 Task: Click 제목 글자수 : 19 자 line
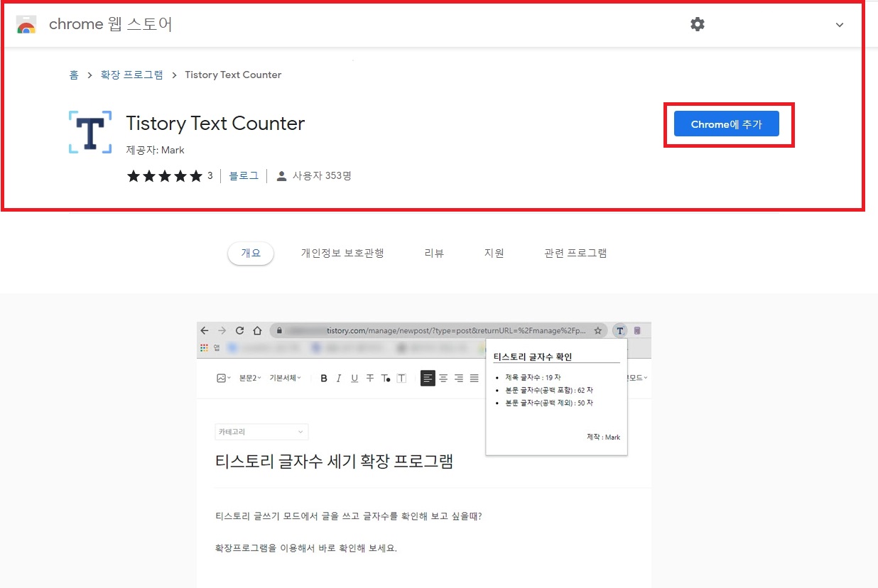pyautogui.click(x=533, y=377)
